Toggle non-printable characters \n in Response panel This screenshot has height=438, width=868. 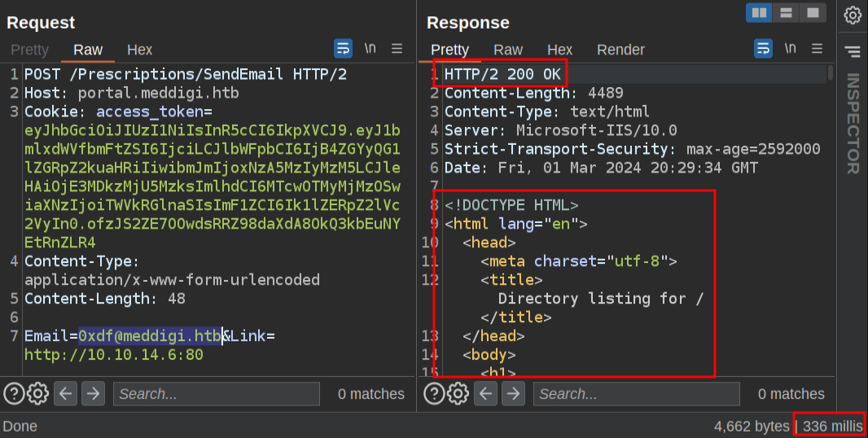coord(790,49)
